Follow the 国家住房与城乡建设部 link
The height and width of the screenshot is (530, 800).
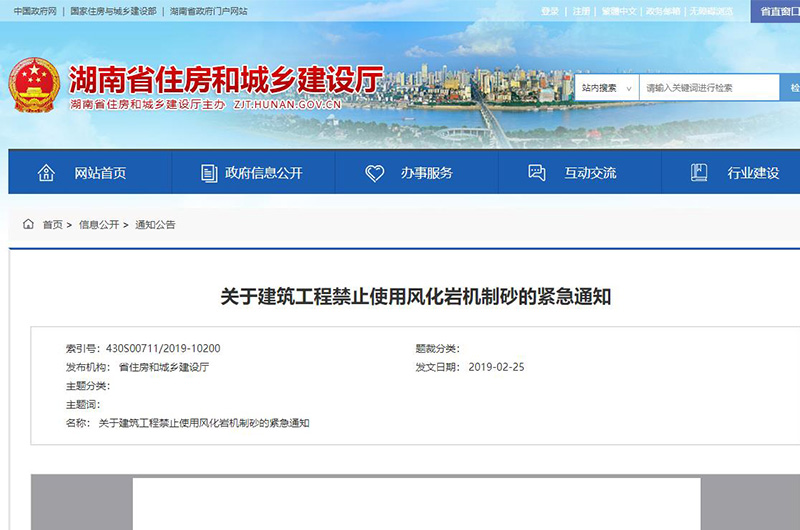click(x=113, y=11)
